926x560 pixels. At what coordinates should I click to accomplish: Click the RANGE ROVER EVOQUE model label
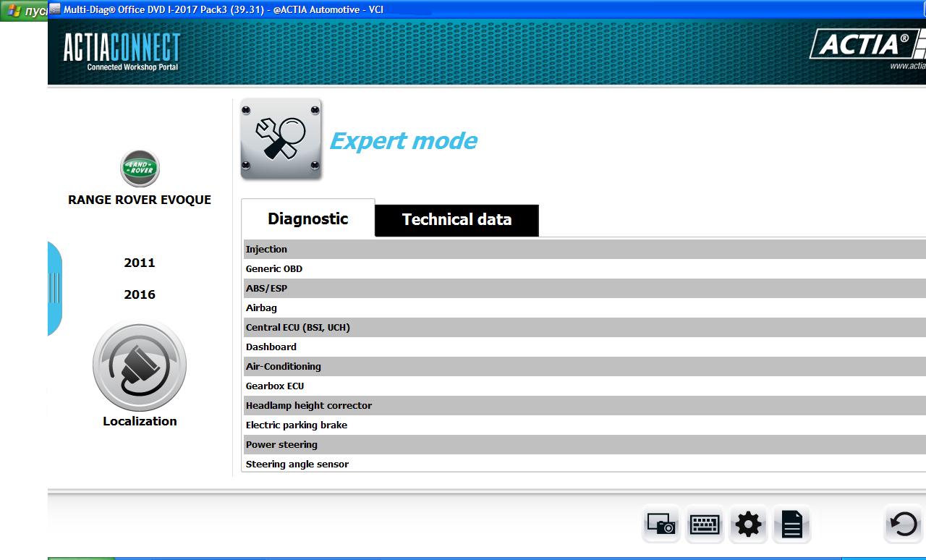(140, 200)
